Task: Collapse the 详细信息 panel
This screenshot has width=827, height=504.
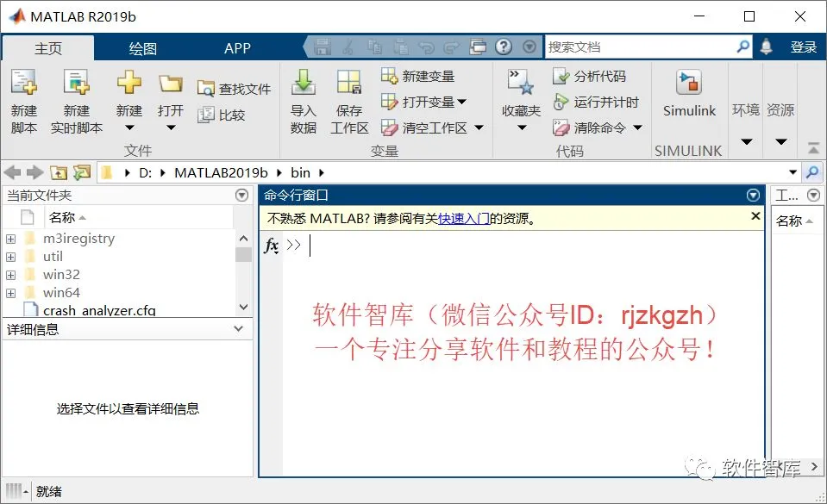Action: pyautogui.click(x=238, y=329)
